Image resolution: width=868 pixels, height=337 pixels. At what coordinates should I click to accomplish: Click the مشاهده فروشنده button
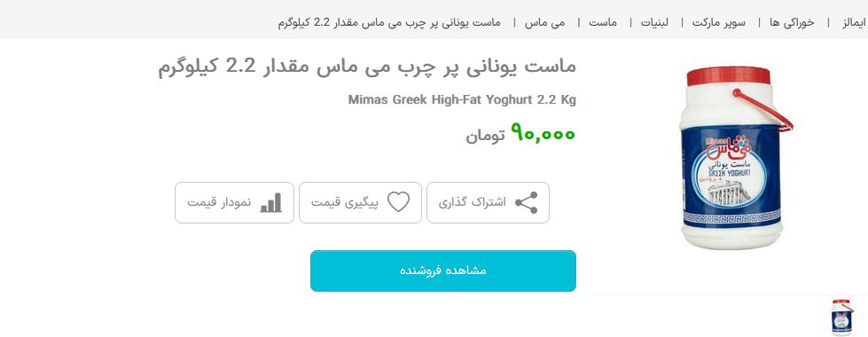pos(442,270)
